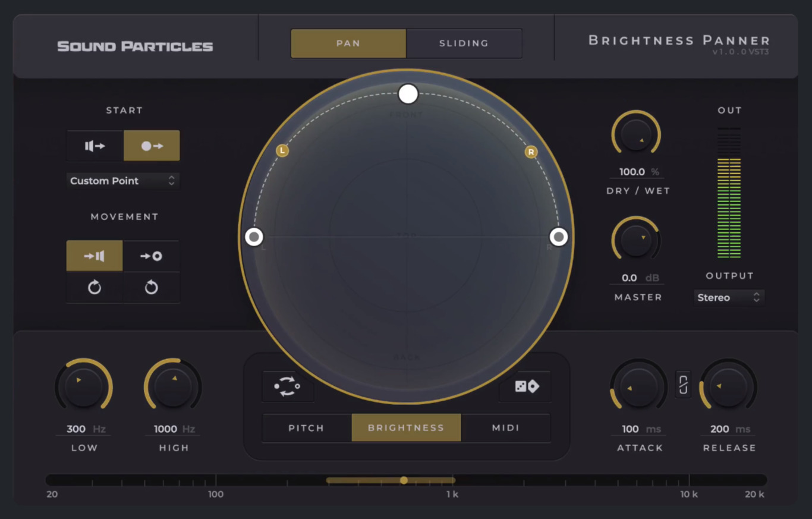Image resolution: width=812 pixels, height=519 pixels.
Task: Toggle the attack/release link icon
Action: 684,384
